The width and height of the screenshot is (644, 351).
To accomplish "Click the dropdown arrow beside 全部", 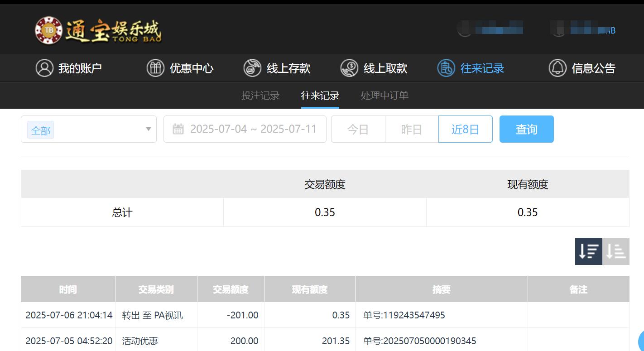I will 148,129.
